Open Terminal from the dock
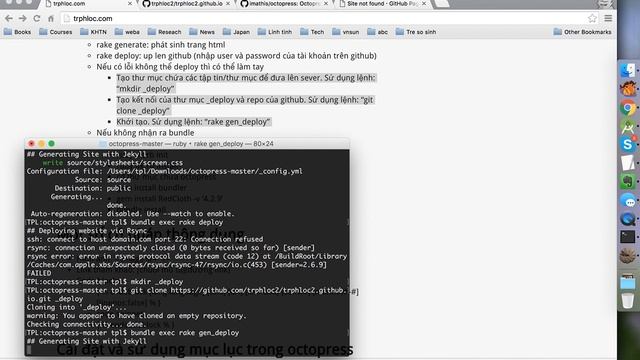The image size is (640, 360). (628, 237)
